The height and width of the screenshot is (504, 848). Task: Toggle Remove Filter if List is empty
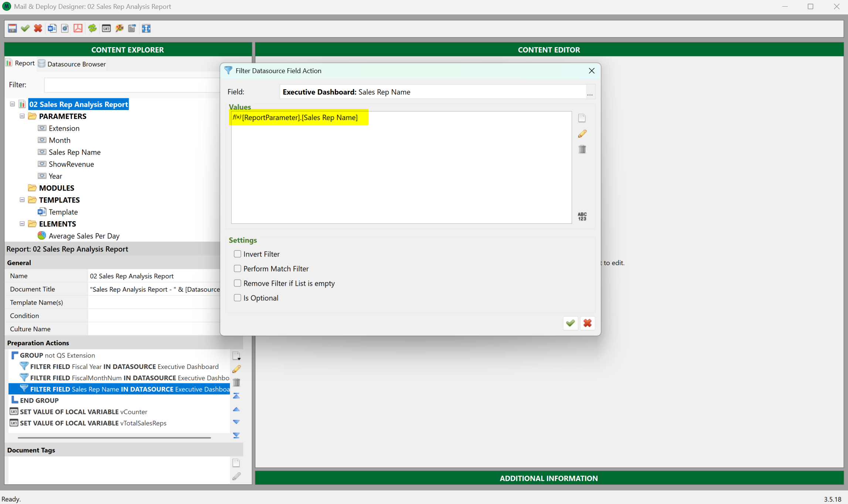coord(237,283)
